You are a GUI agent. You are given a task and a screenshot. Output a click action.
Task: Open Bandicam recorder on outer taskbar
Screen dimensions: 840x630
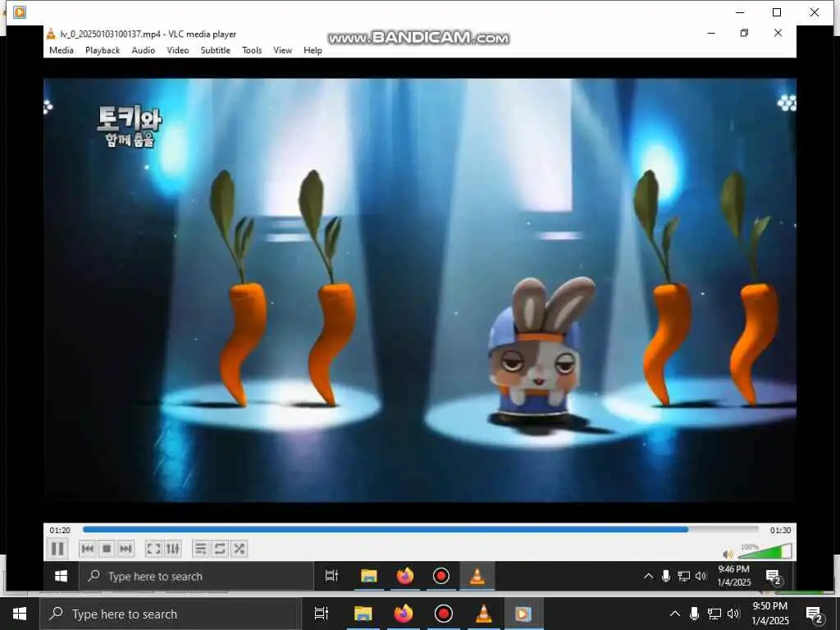444,614
